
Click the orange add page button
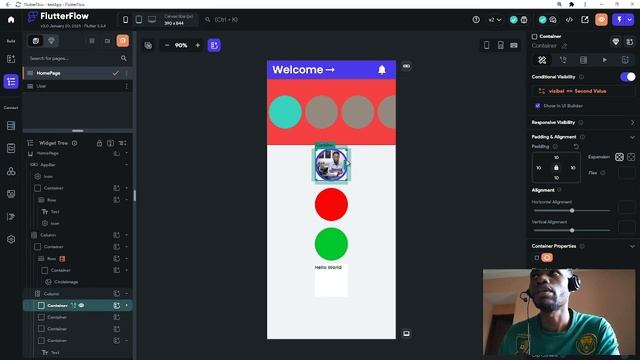122,41
